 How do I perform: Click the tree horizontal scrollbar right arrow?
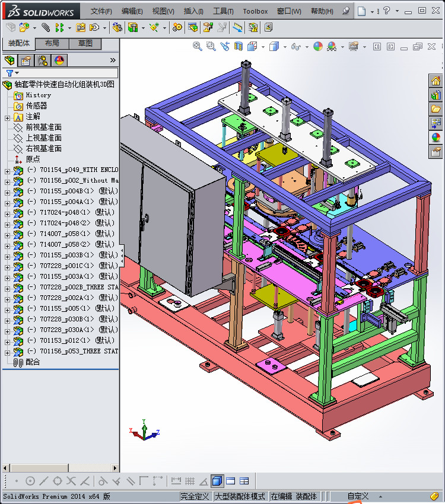(115, 468)
